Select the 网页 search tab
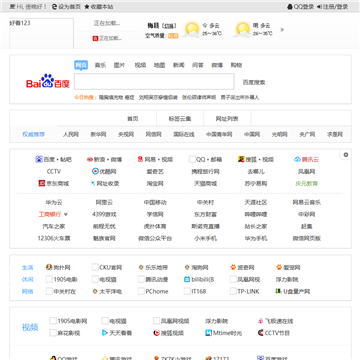 click(81, 65)
